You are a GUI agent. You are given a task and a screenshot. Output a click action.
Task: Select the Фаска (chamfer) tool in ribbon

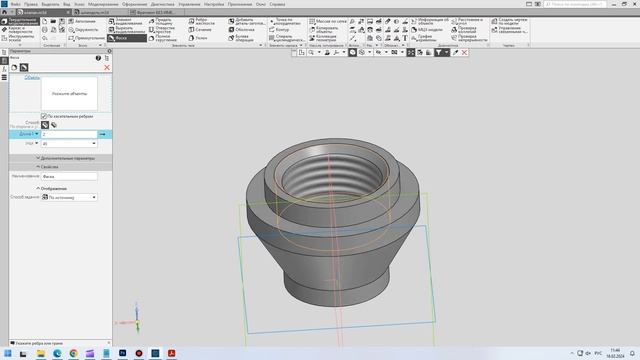click(127, 38)
